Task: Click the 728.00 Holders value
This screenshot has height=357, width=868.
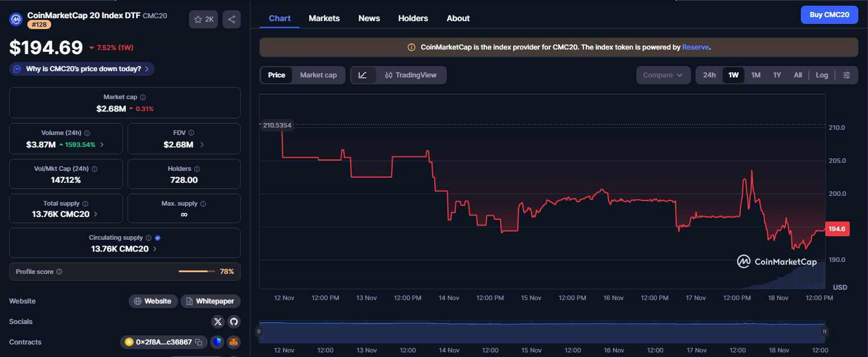Action: click(184, 180)
